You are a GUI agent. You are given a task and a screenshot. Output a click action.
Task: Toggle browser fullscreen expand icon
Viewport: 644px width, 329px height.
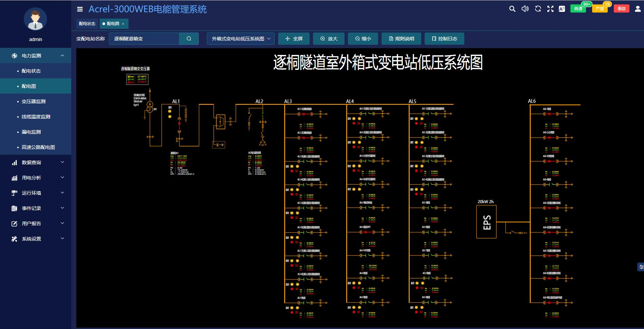click(550, 9)
